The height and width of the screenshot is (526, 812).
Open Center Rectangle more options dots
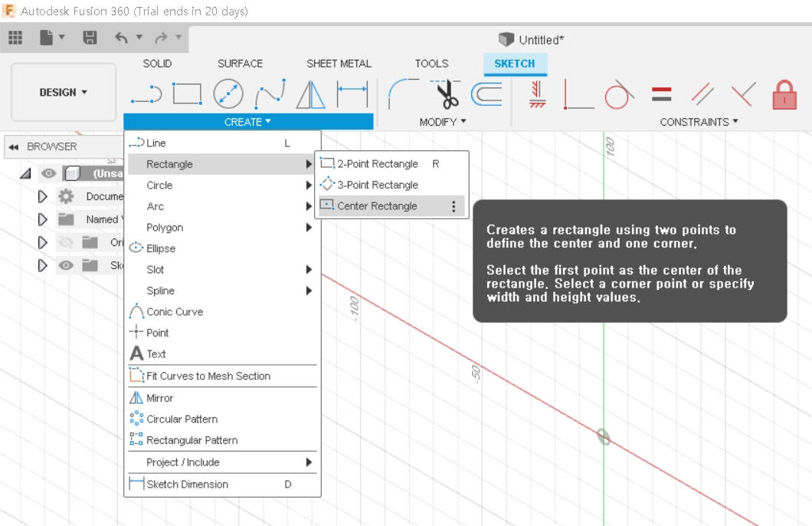pos(453,206)
